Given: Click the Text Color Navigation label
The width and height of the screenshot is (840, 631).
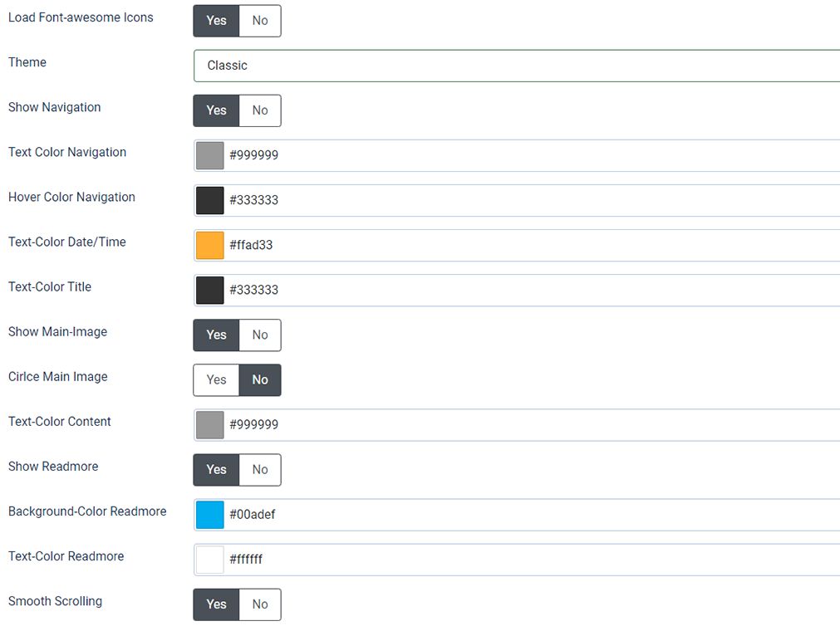Looking at the screenshot, I should tap(67, 152).
